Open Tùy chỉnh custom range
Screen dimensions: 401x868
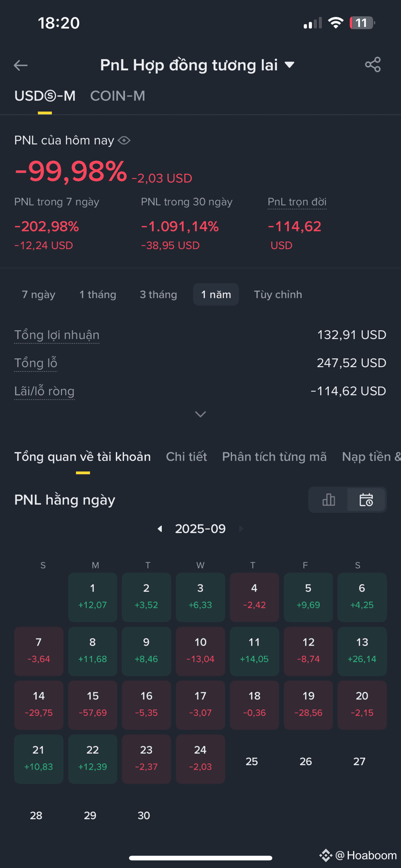pyautogui.click(x=278, y=294)
